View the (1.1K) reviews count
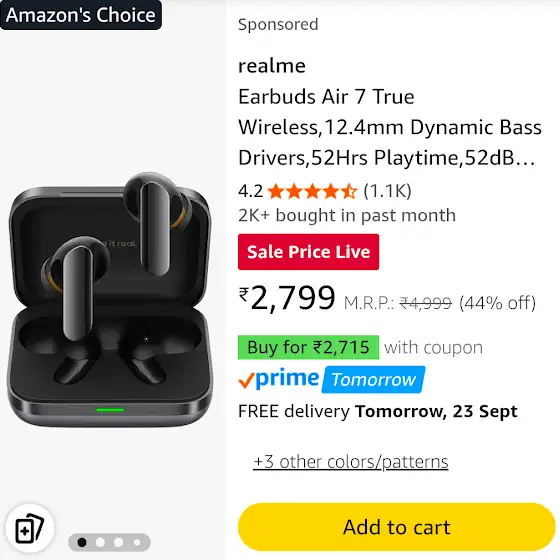This screenshot has width=560, height=560. (x=388, y=191)
